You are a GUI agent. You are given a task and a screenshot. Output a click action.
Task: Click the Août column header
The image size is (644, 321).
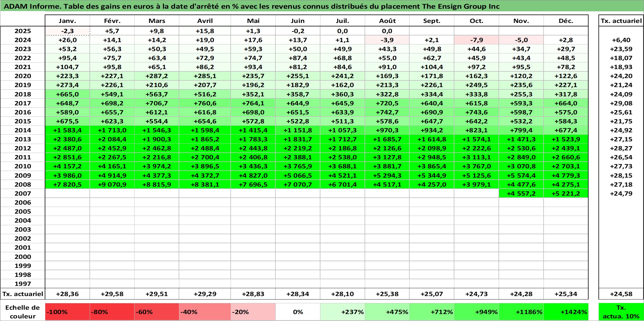387,21
